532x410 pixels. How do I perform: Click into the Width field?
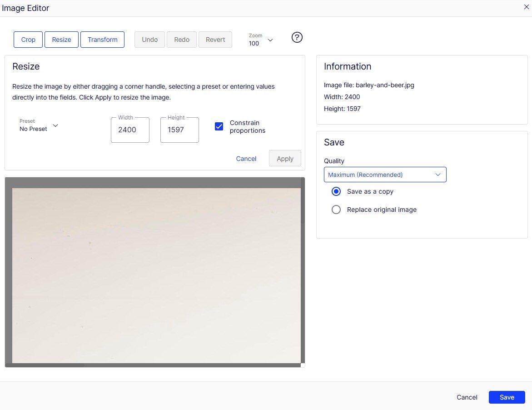130,130
